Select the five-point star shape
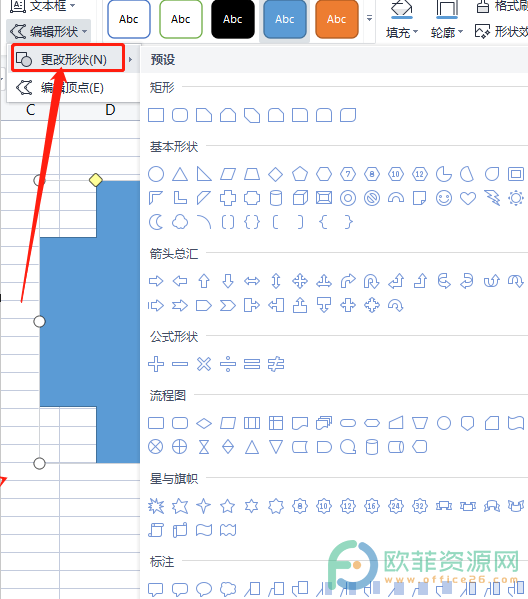 click(x=228, y=506)
